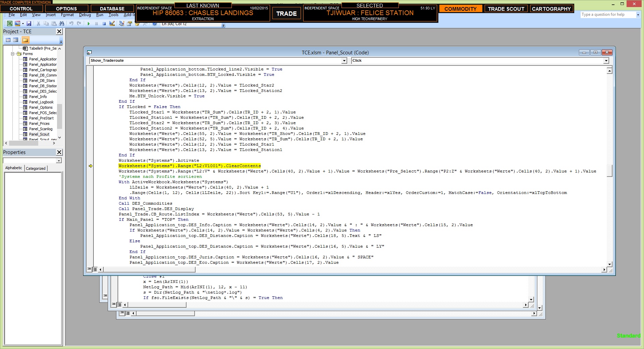The height and width of the screenshot is (349, 644).
Task: Switch to Full Module View in Panel_Scout window
Action: [x=95, y=269]
